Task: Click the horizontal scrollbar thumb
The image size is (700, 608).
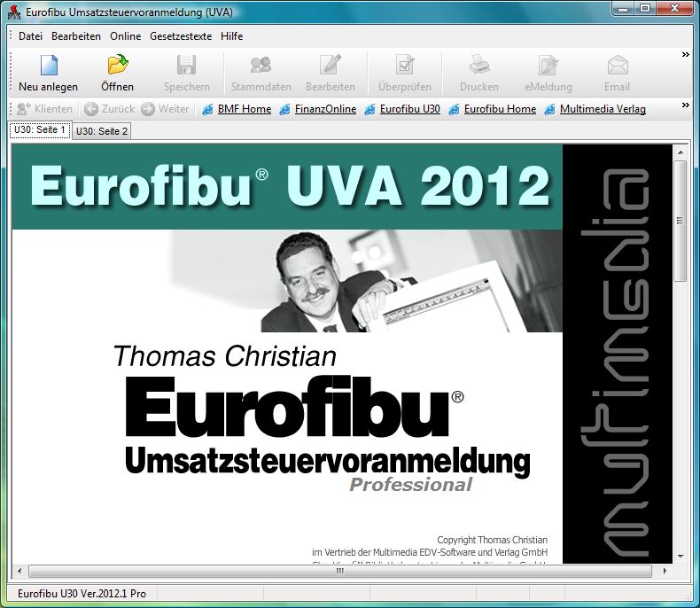Action: coord(340,571)
